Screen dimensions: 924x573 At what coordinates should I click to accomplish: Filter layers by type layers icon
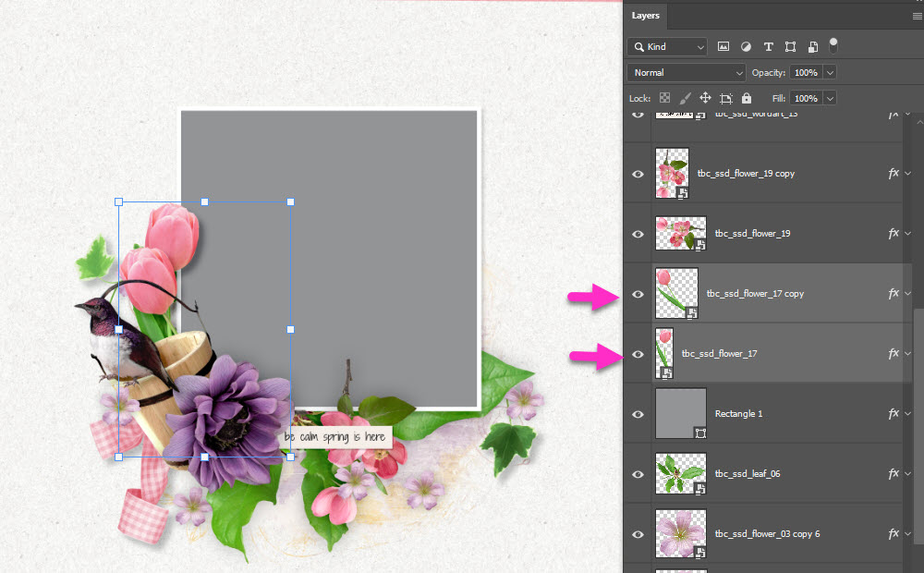(769, 46)
